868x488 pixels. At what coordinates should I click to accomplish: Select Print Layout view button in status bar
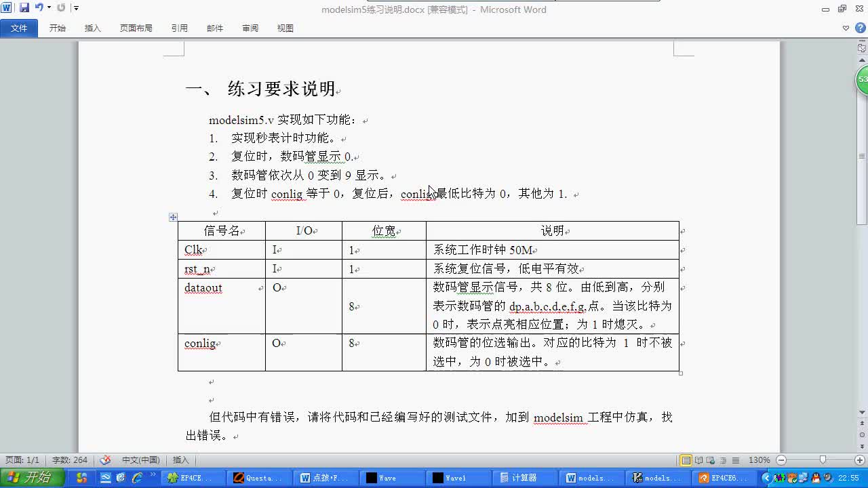tap(686, 460)
